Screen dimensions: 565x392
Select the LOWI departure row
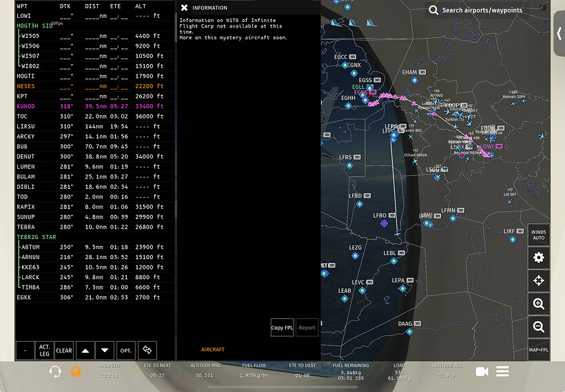tap(96, 16)
